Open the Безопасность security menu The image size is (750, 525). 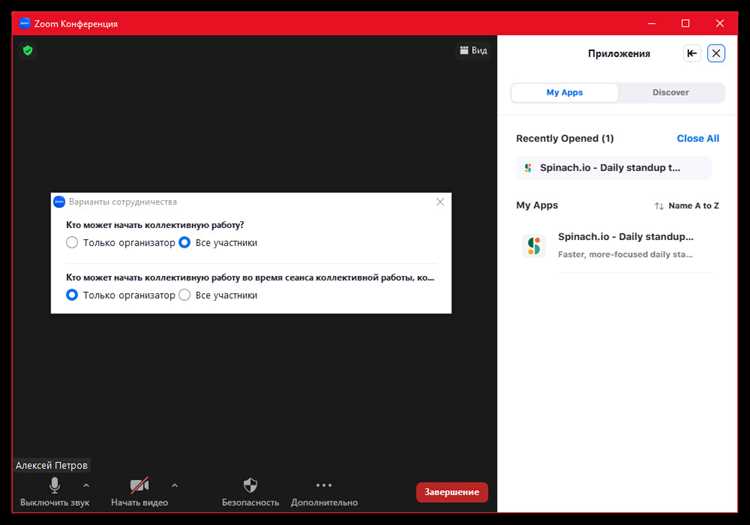(250, 492)
